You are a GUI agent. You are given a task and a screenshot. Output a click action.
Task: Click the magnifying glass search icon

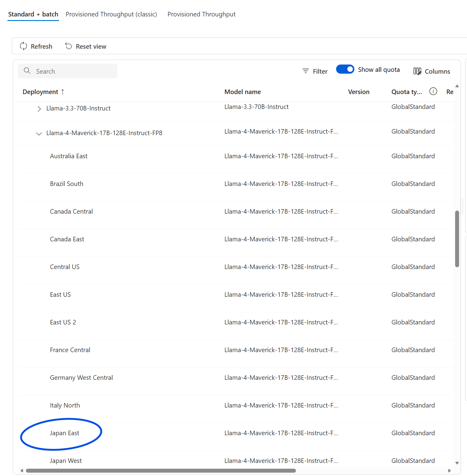tap(27, 71)
